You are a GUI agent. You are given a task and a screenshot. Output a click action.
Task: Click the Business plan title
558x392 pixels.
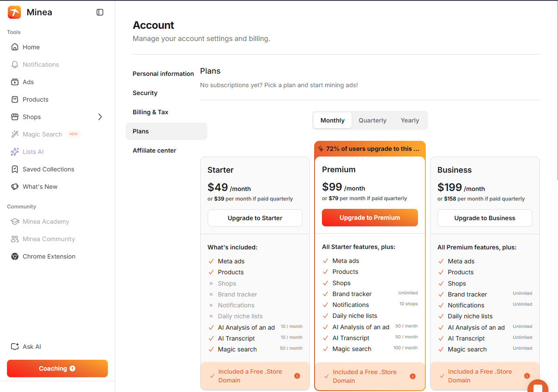click(455, 170)
